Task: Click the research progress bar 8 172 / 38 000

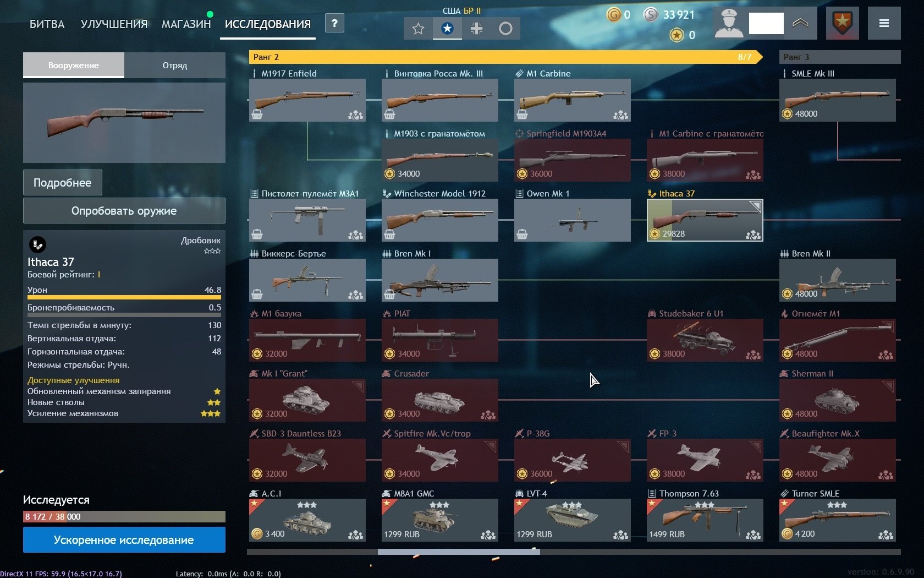Action: (x=124, y=516)
